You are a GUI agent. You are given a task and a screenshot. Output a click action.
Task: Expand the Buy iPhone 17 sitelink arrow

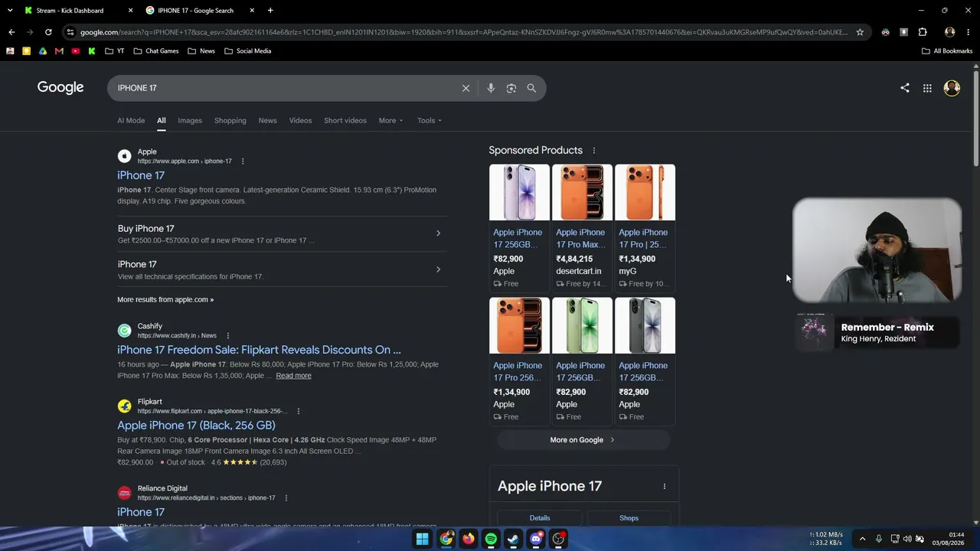click(438, 233)
